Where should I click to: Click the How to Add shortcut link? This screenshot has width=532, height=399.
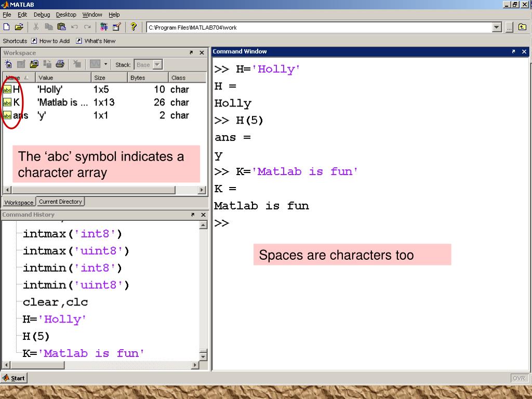click(x=54, y=41)
